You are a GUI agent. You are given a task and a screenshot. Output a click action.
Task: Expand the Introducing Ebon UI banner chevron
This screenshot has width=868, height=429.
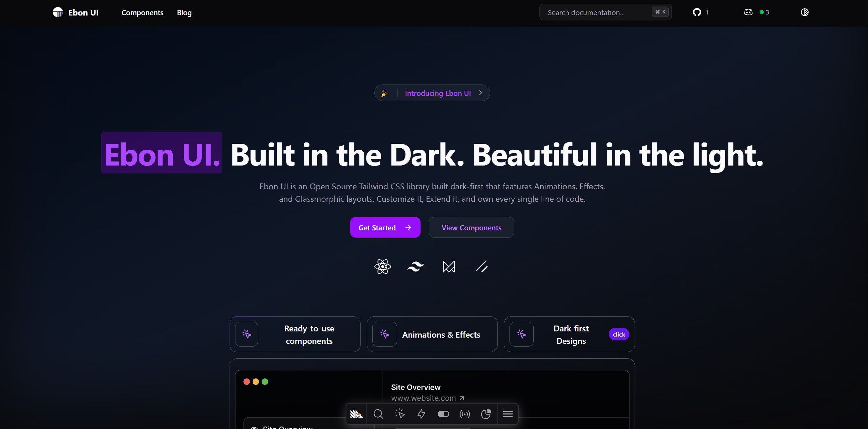(481, 93)
